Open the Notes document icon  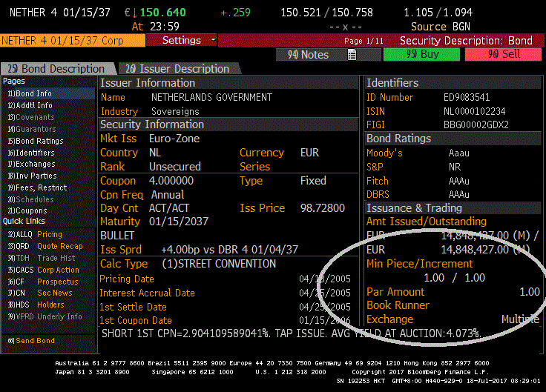[352, 55]
